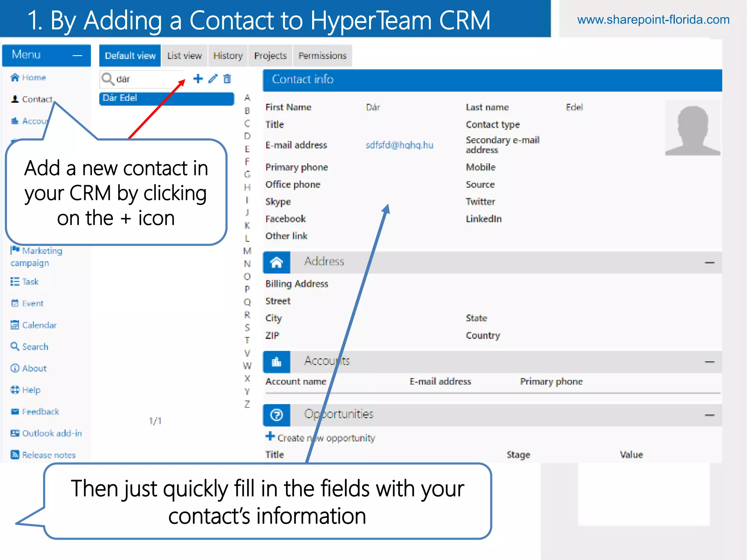Filter contacts by letter S
This screenshot has height=560, width=747.
247,327
